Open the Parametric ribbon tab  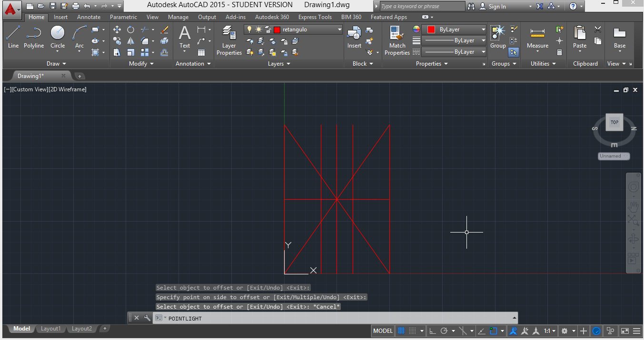coord(123,17)
